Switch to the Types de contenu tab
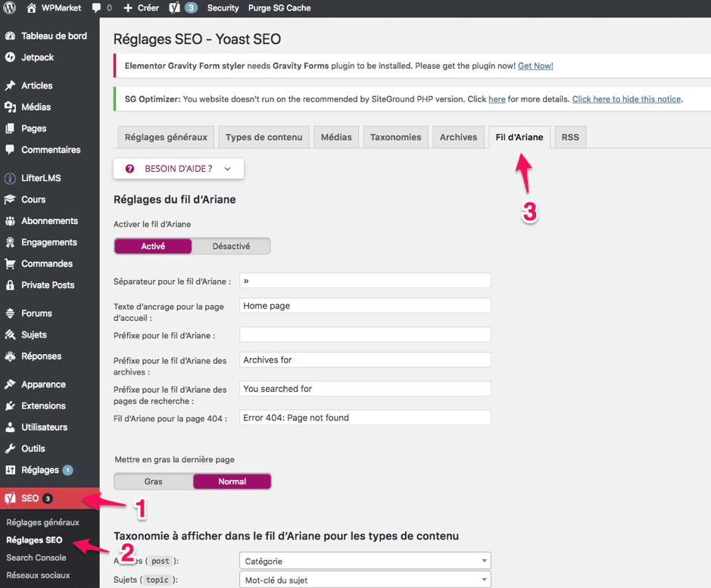Image resolution: width=711 pixels, height=588 pixels. point(264,137)
